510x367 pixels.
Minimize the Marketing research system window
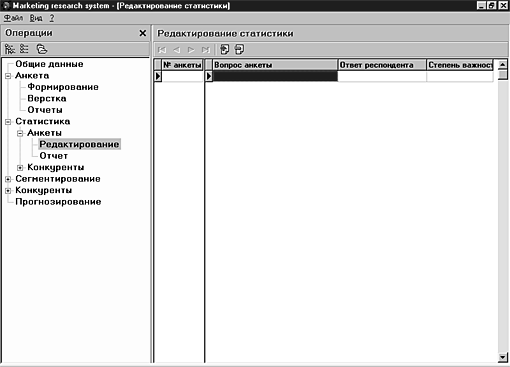click(481, 6)
